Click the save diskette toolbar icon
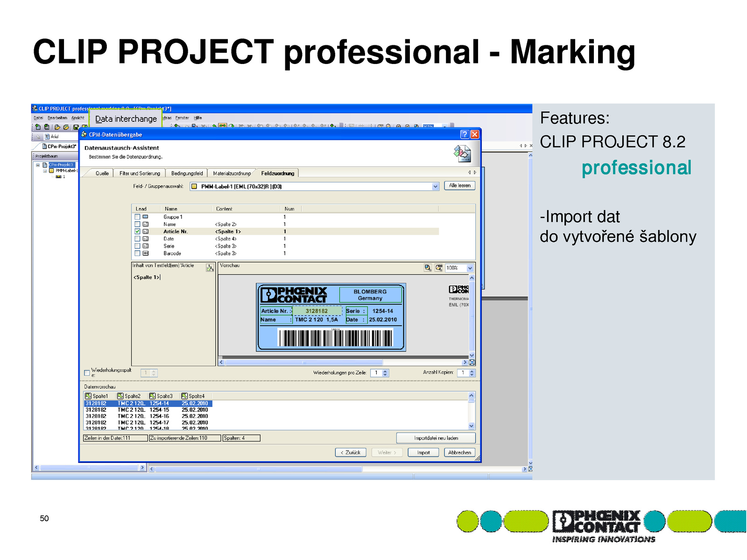 click(76, 127)
